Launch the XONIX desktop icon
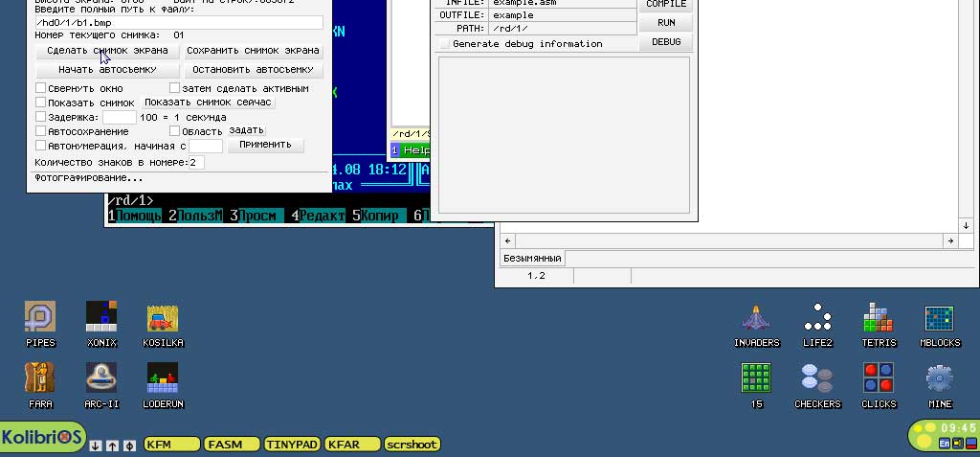 pyautogui.click(x=101, y=317)
